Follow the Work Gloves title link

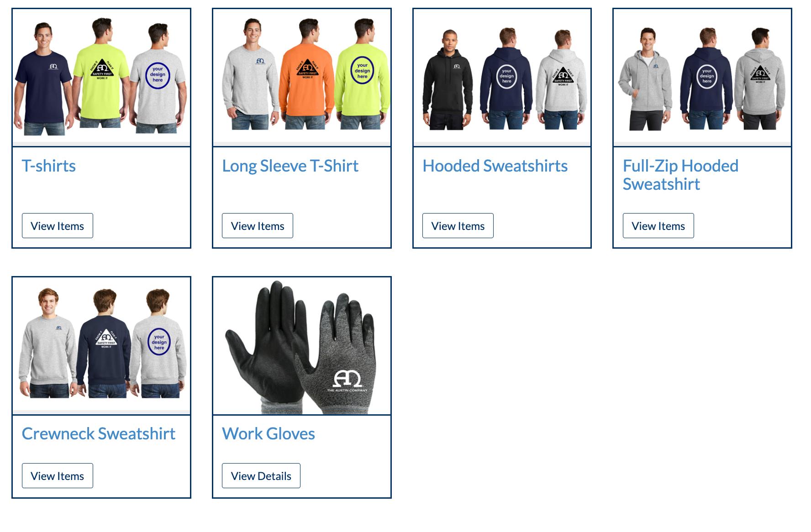269,433
